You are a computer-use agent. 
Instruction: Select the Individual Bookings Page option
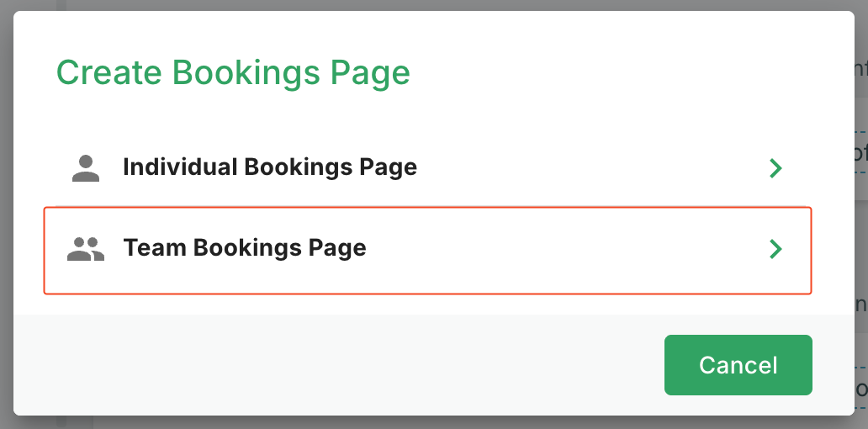[x=269, y=167]
